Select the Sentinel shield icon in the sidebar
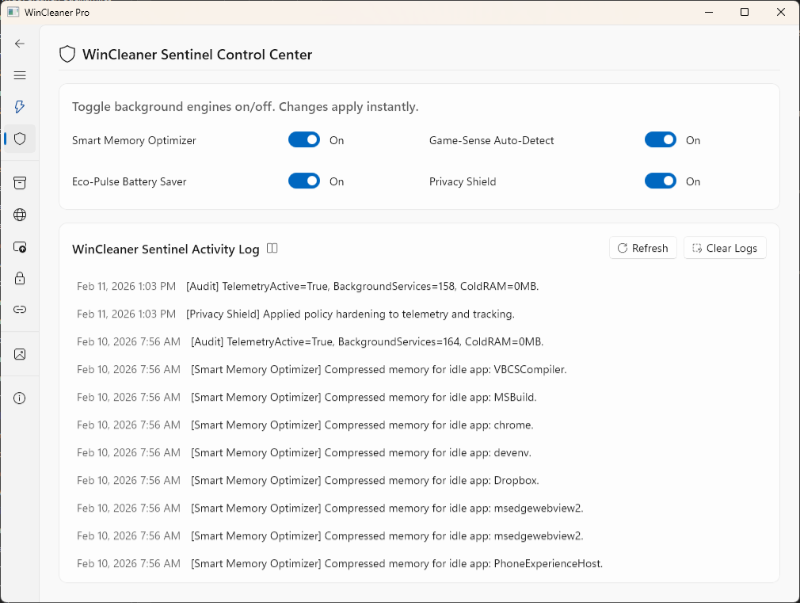The width and height of the screenshot is (800, 603). click(x=19, y=139)
